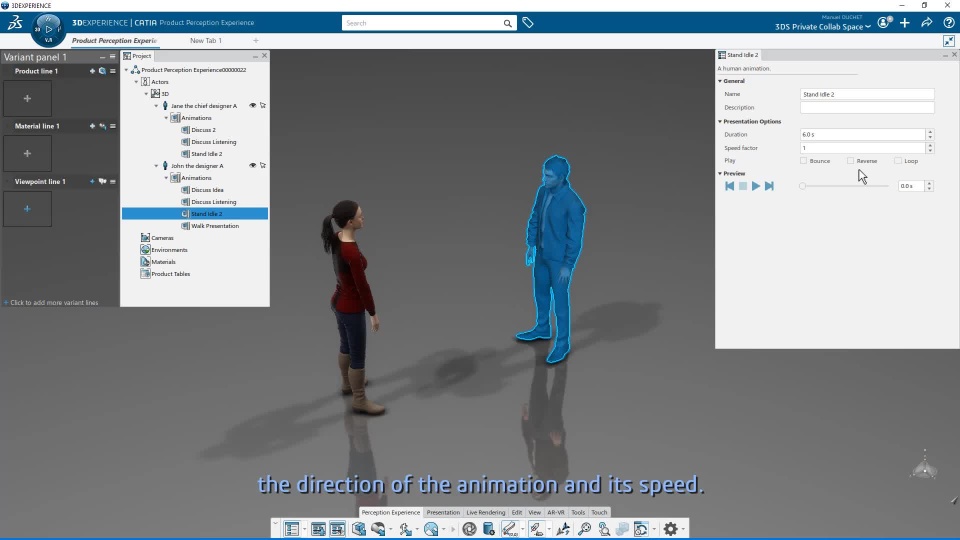960x540 pixels.
Task: Click to add more variant lines
Action: (51, 302)
